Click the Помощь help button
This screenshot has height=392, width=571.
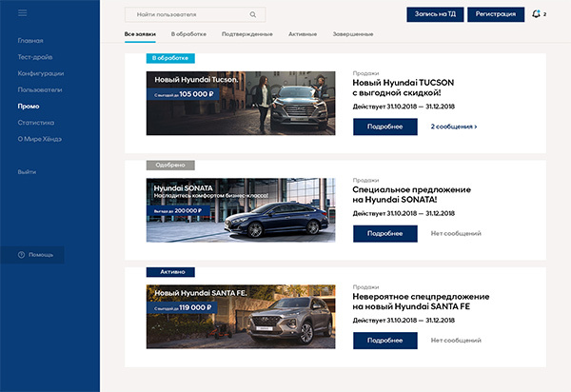[x=32, y=255]
